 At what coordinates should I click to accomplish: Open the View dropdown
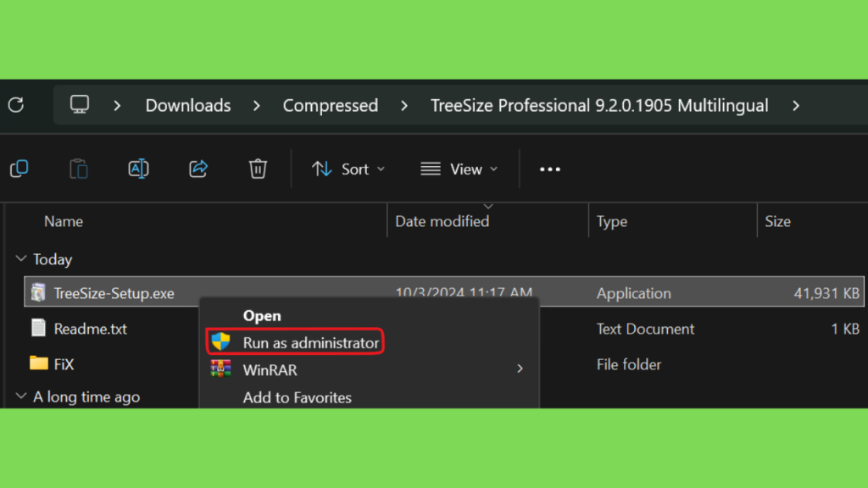[x=459, y=169]
